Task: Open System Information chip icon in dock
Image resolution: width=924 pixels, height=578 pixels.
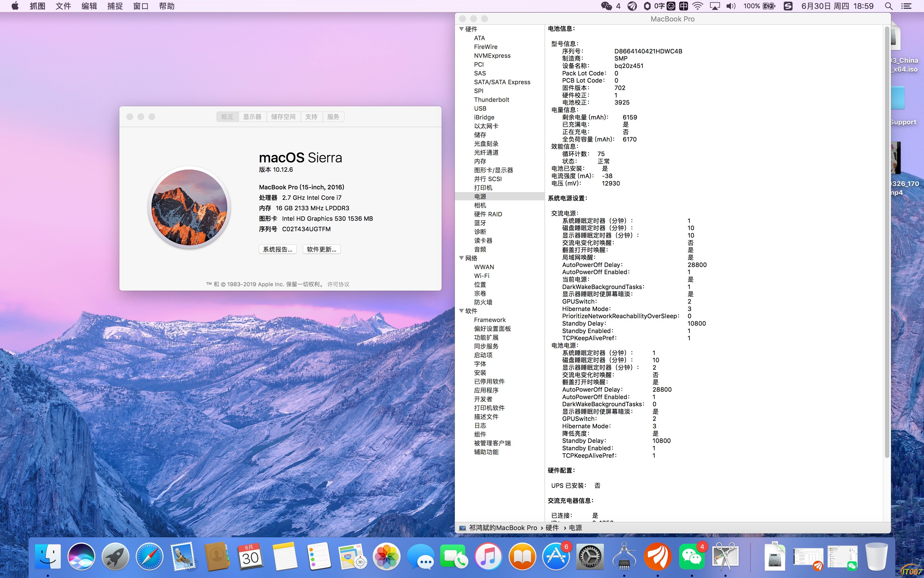Action: (x=624, y=556)
